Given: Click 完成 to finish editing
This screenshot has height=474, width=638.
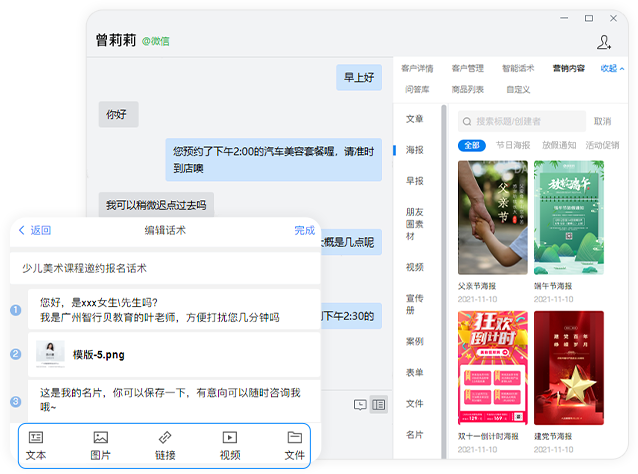Looking at the screenshot, I should click(x=304, y=230).
